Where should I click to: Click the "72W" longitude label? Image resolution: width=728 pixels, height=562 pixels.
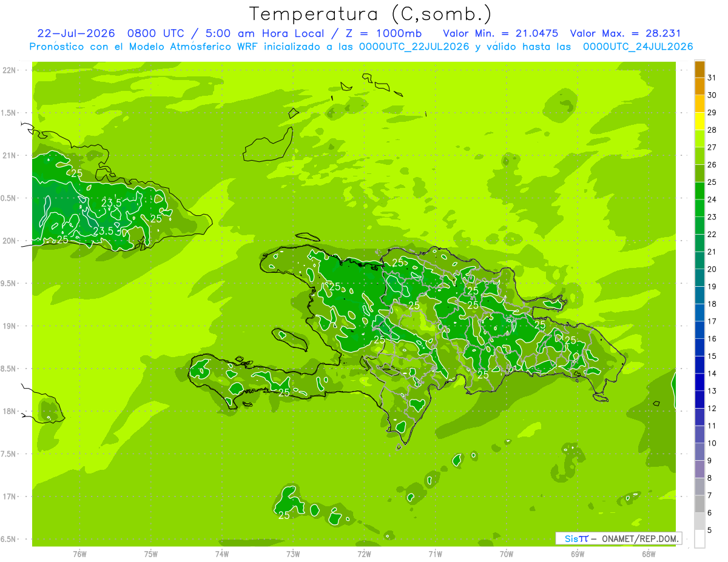point(364,554)
